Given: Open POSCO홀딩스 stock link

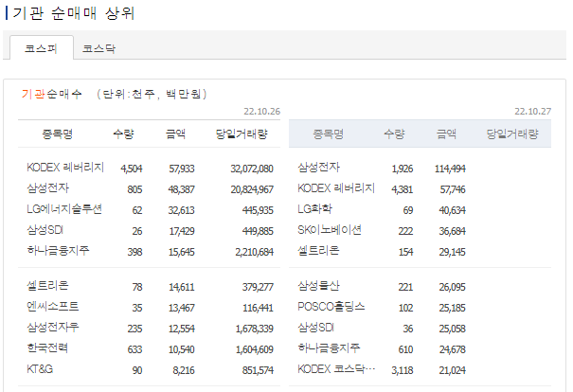Looking at the screenshot, I should click(331, 307).
